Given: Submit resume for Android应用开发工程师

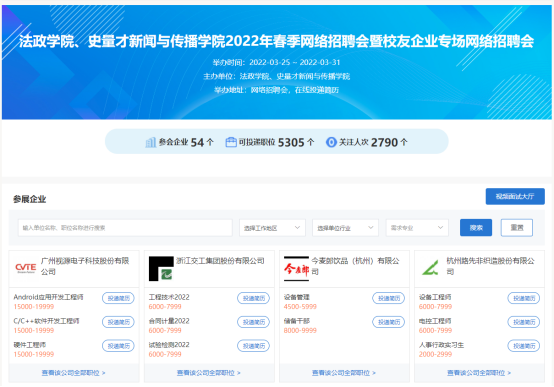Looking at the screenshot, I should point(118,298).
